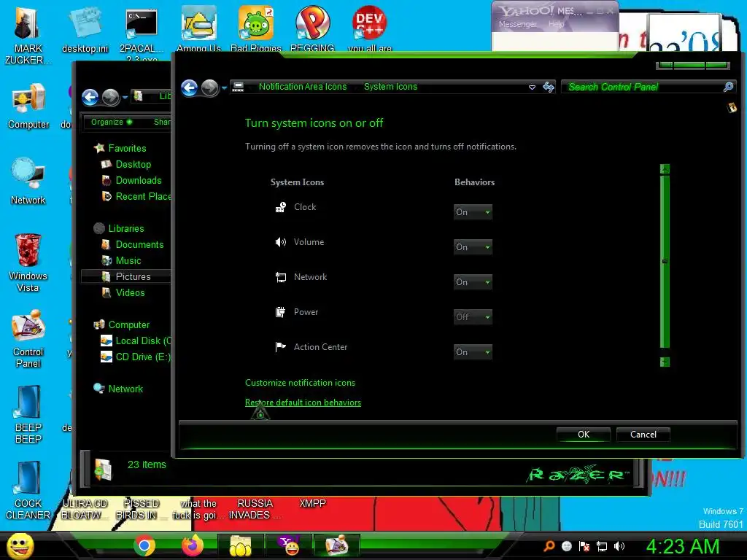The height and width of the screenshot is (560, 747).
Task: Open Customize notification icons link
Action: tap(300, 383)
